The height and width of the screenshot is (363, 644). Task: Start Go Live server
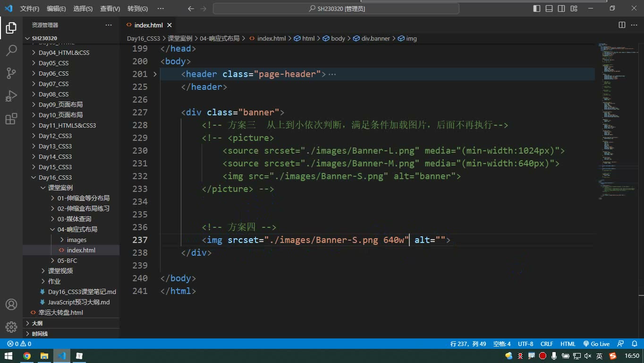click(x=596, y=344)
